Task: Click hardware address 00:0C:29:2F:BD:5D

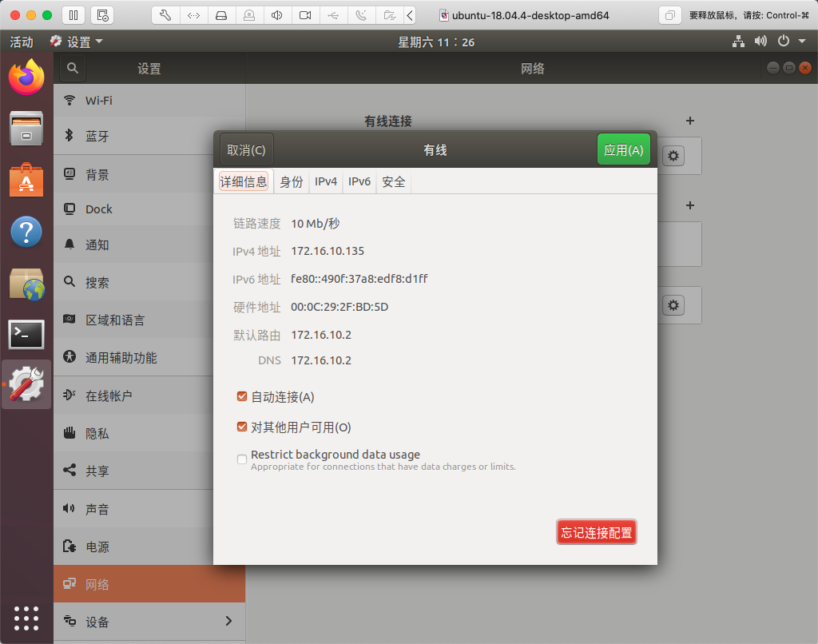Action: click(340, 307)
